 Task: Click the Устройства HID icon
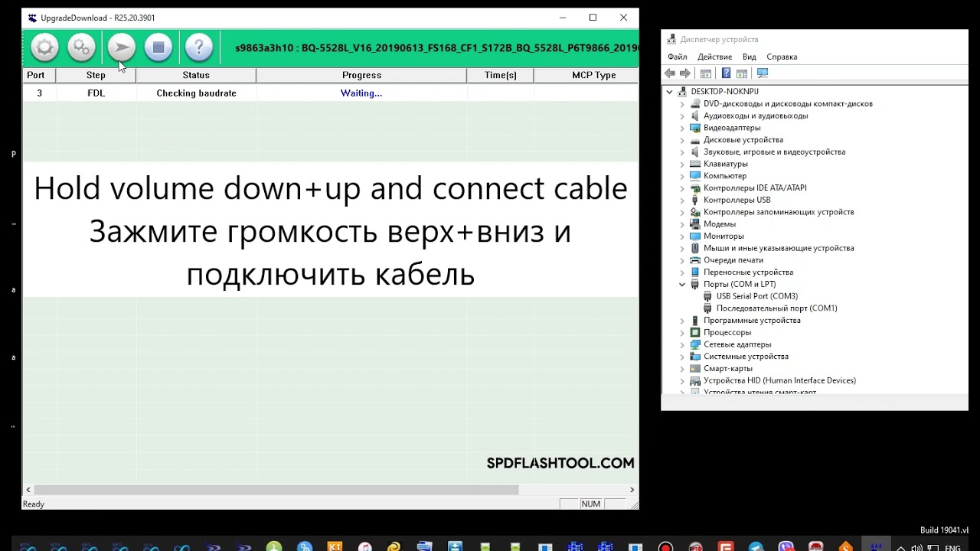tap(695, 380)
